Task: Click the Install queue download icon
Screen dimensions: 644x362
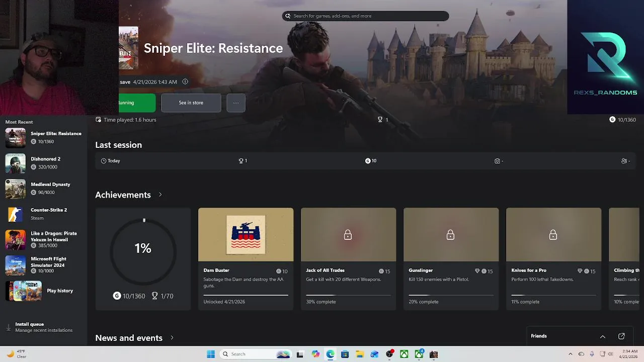Action: 9,327
